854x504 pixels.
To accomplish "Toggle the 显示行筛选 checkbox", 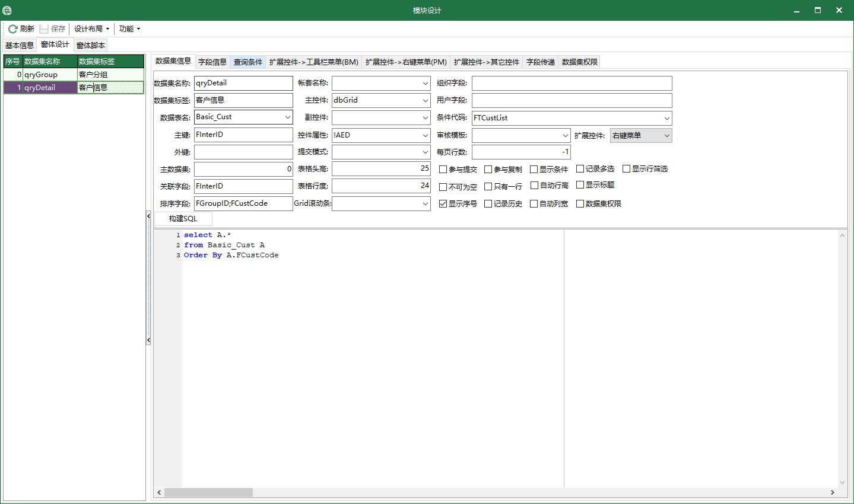I will pos(627,169).
